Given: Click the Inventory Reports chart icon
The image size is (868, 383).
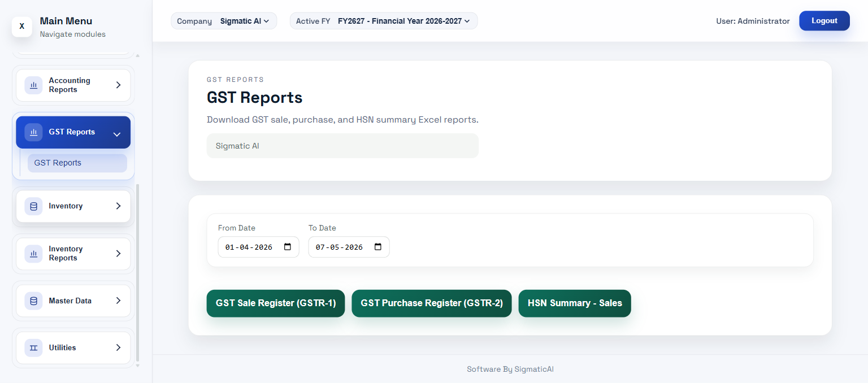Looking at the screenshot, I should pos(33,254).
